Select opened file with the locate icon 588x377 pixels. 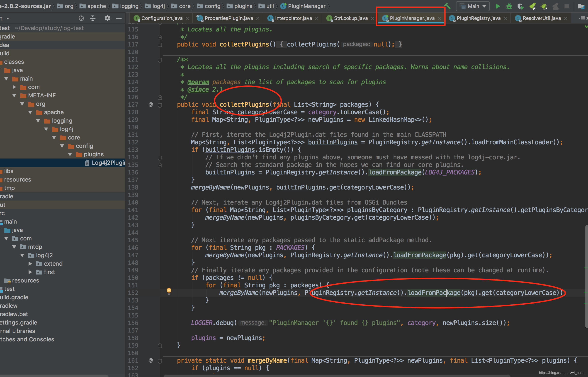[x=81, y=18]
